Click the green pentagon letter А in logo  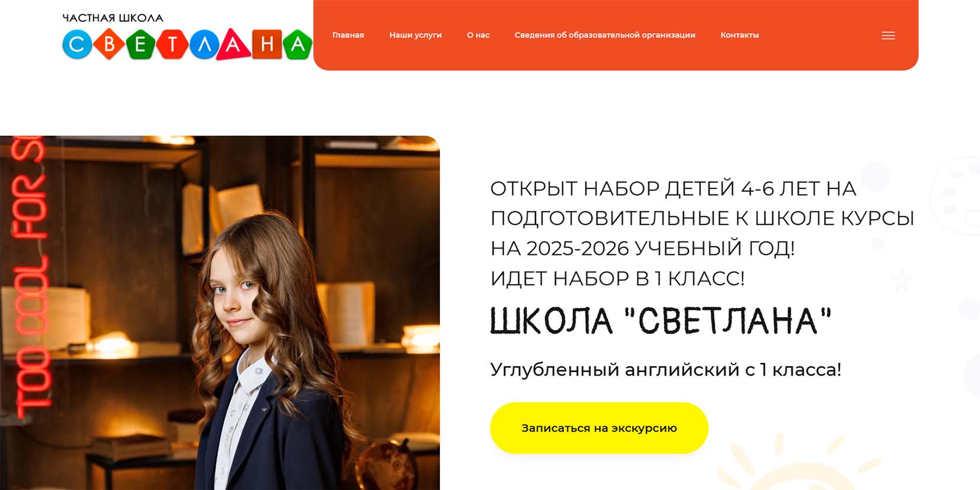tap(298, 44)
